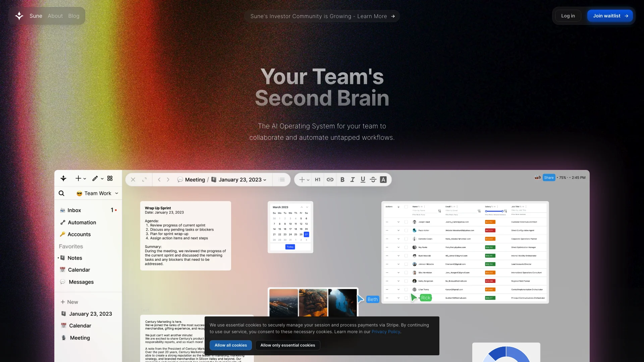Go back with the left chevron arrow

tap(159, 180)
